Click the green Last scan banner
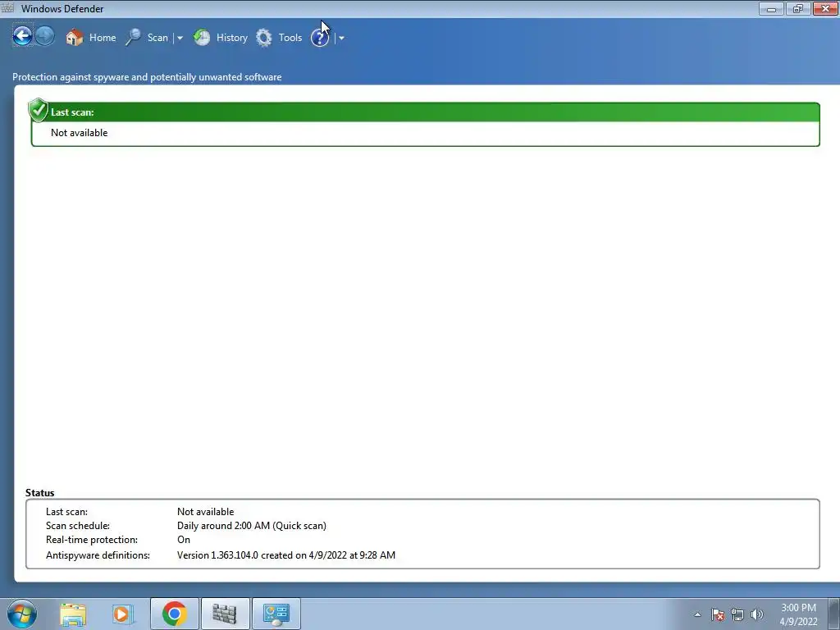The width and height of the screenshot is (840, 630). pos(426,112)
